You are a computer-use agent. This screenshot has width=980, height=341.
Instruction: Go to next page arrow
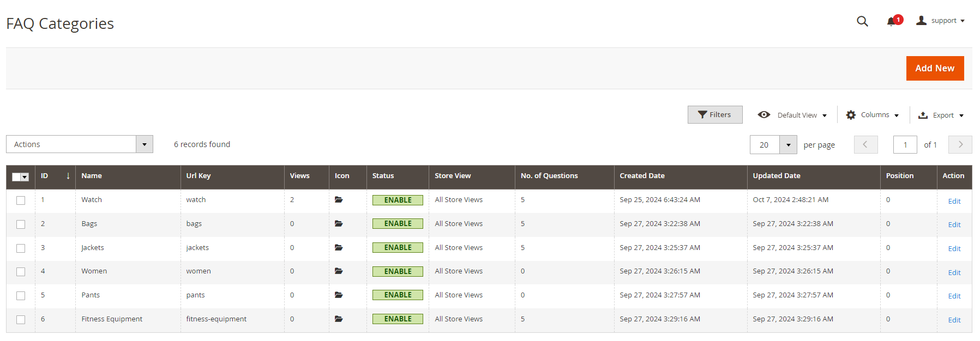(960, 144)
